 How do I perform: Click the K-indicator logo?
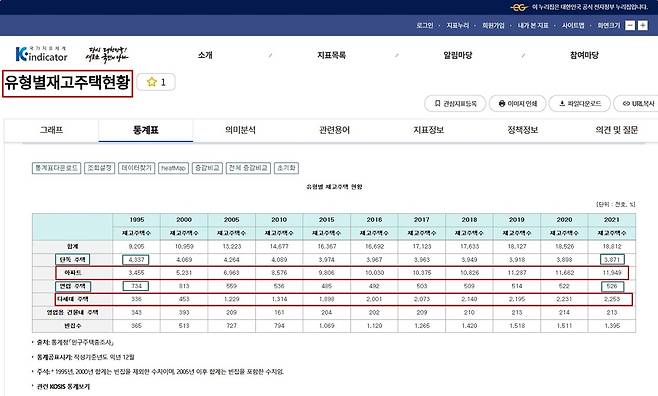(x=41, y=54)
